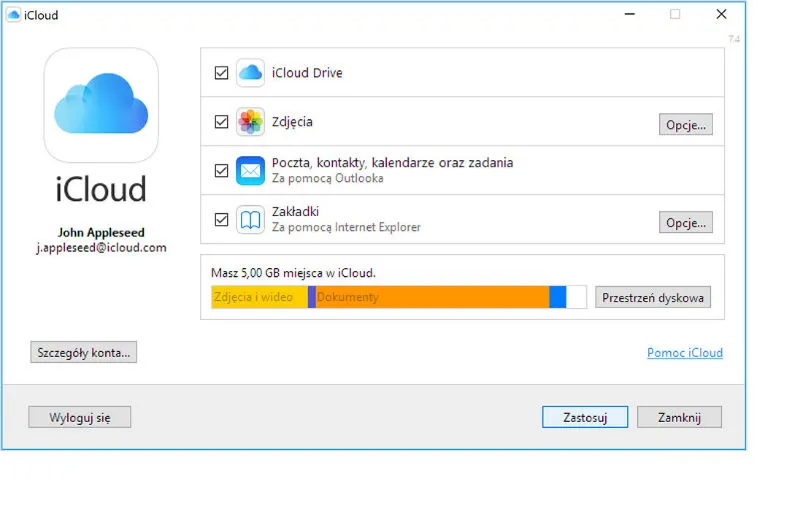Click the 'Za pomocą Outlooka' subtitle
This screenshot has width=800, height=517.
(x=327, y=178)
